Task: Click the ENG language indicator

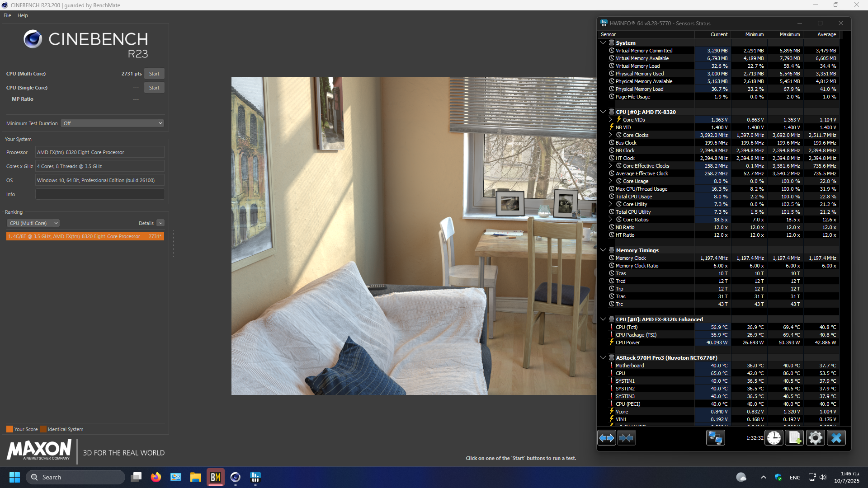Action: (795, 478)
